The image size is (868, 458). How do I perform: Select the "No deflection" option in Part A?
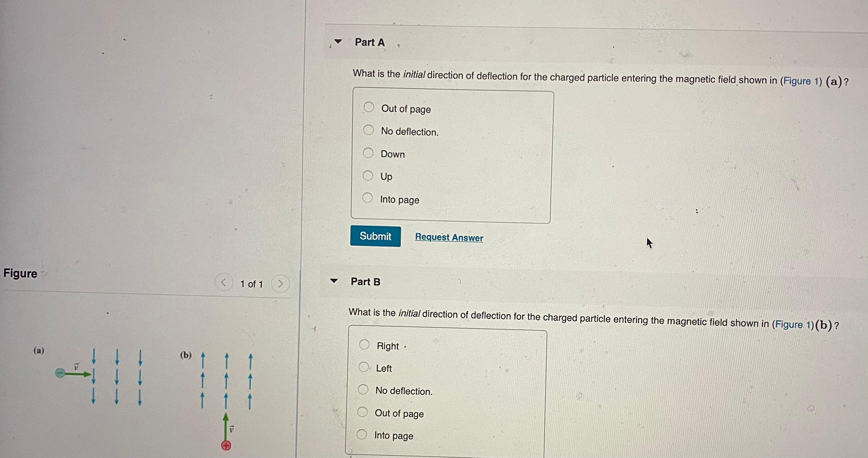(369, 130)
